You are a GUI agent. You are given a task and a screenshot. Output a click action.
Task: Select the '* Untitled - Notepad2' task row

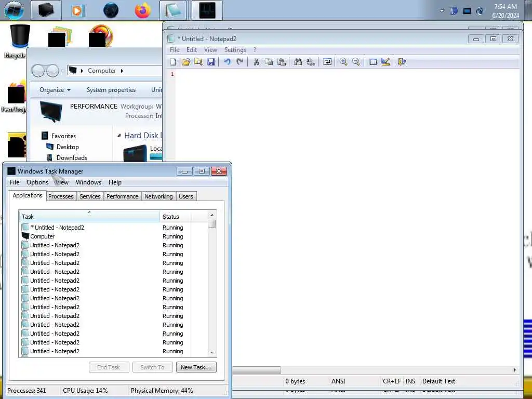tap(114, 228)
